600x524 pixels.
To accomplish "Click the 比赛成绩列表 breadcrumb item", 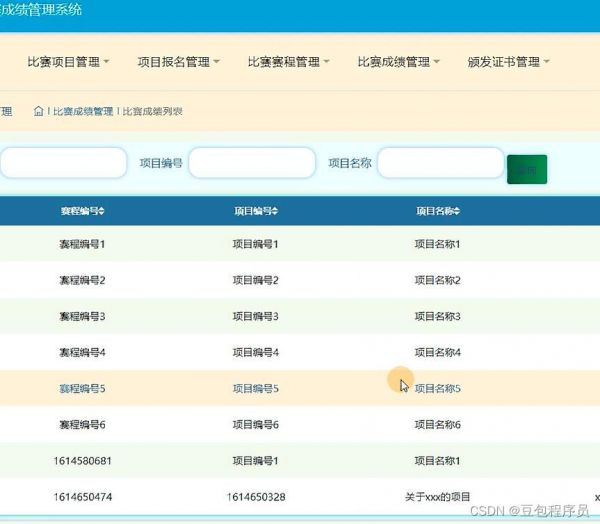I will pos(152,111).
